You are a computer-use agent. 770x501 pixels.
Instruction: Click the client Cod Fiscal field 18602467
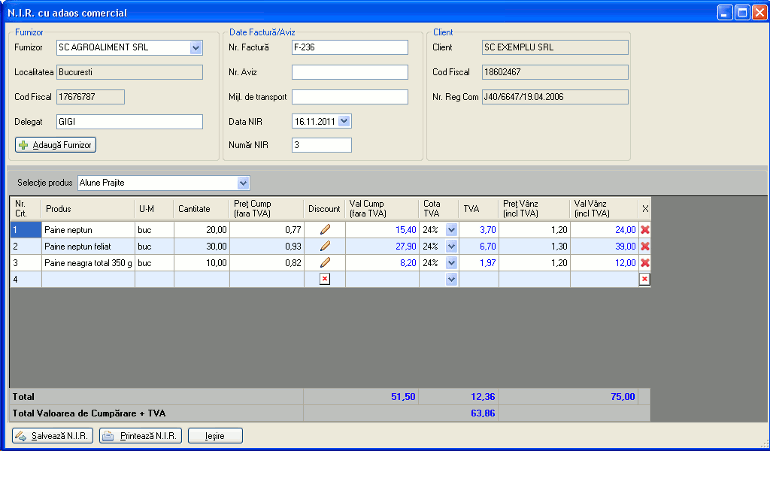pos(555,72)
